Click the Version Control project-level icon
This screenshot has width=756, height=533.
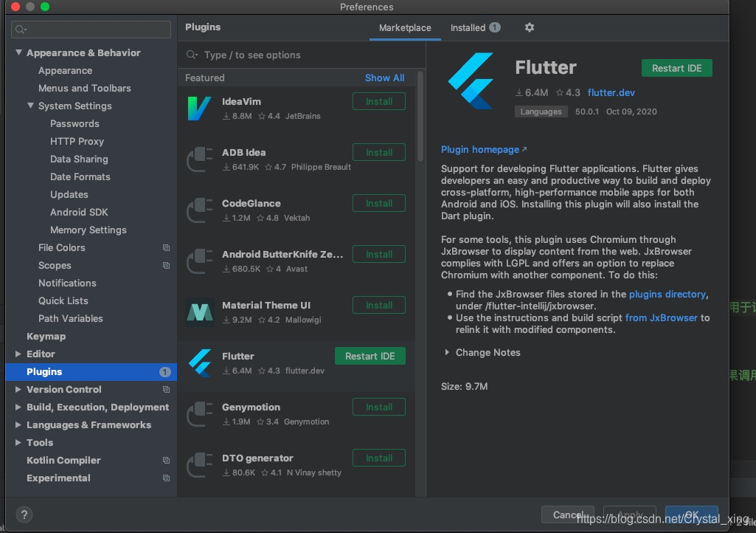pyautogui.click(x=167, y=390)
